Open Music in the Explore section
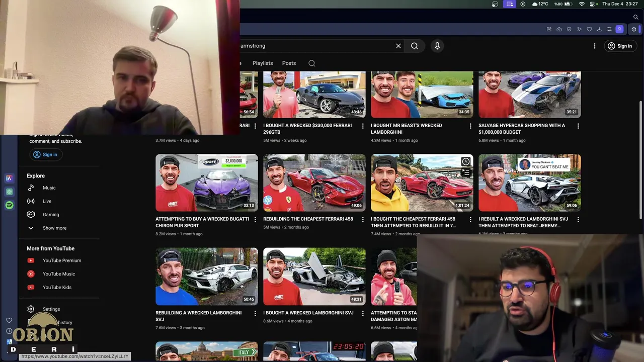The height and width of the screenshot is (362, 644). pyautogui.click(x=49, y=188)
